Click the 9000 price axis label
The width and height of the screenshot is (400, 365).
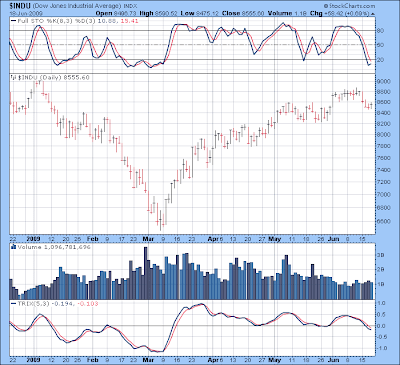383,81
